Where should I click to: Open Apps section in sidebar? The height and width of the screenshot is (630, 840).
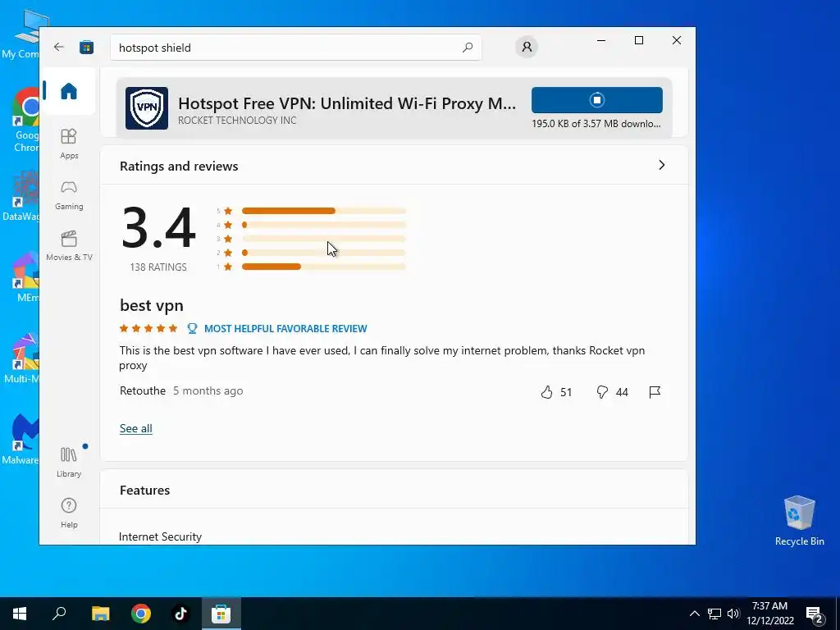pyautogui.click(x=69, y=144)
